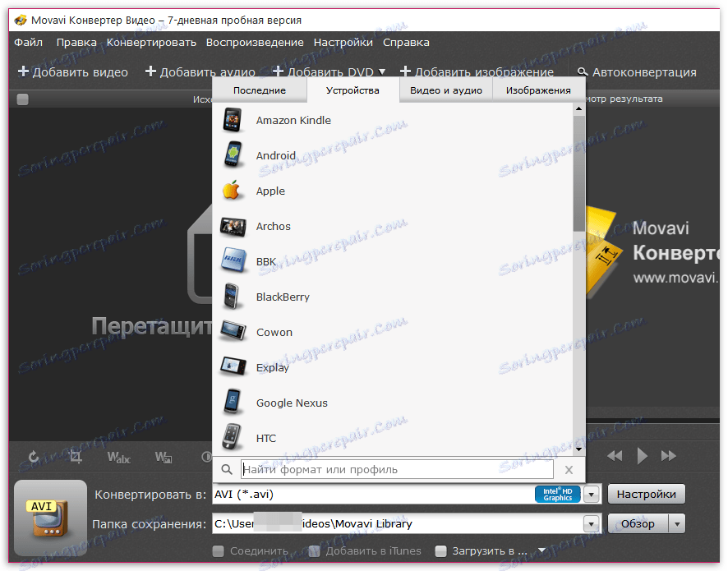Select the HTC phone icon
The height and width of the screenshot is (571, 728).
click(232, 437)
